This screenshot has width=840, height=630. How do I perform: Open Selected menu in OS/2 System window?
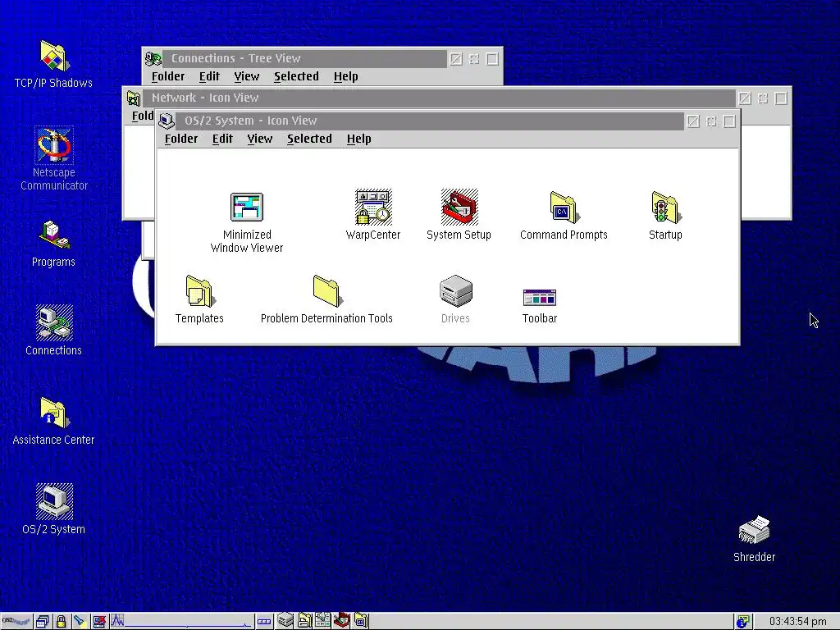pyautogui.click(x=309, y=139)
